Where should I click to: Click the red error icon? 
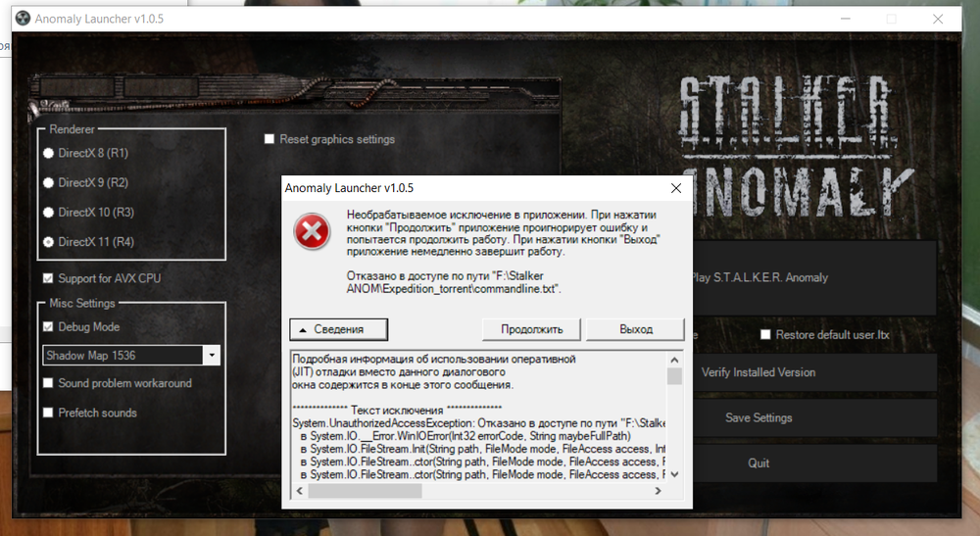coord(312,232)
